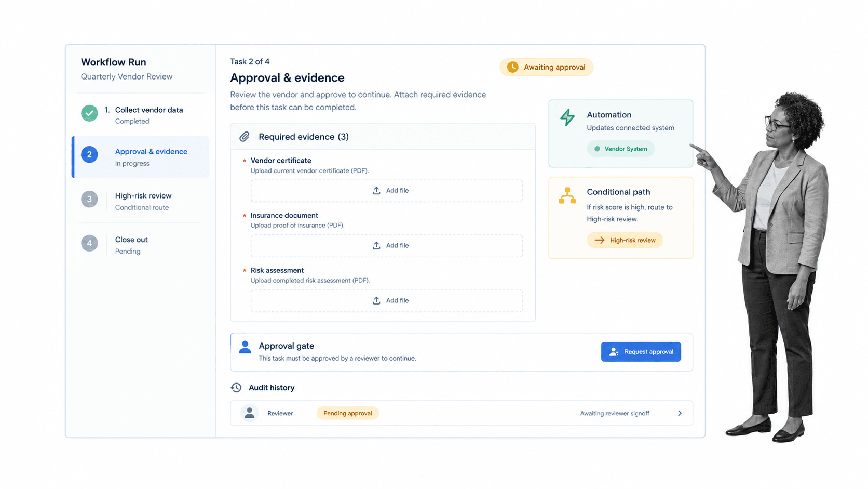Click the Vendor System chip
Screen dimensions: 868x489
(620, 149)
